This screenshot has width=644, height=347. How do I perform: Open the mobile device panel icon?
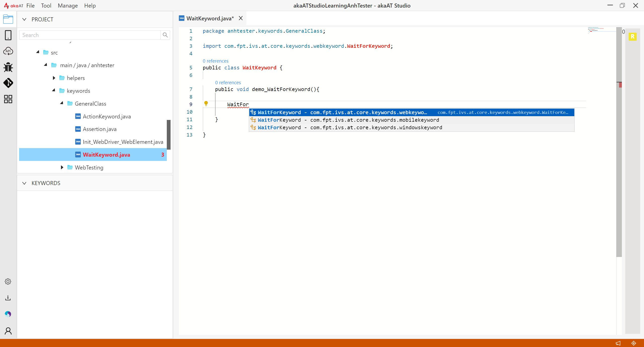(8, 35)
